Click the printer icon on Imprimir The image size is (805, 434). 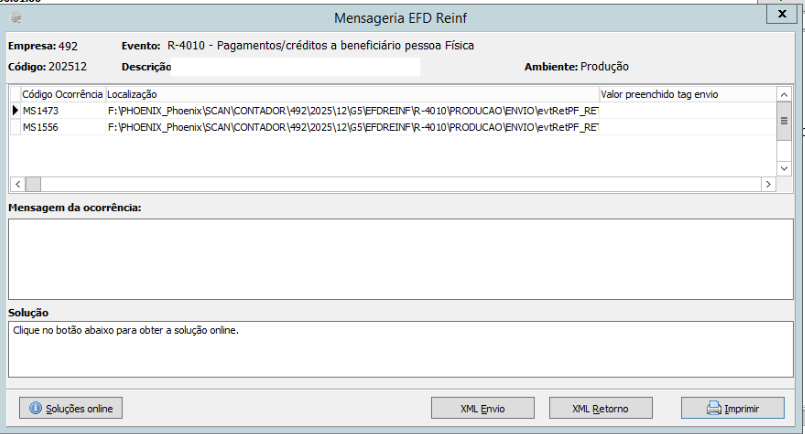pyautogui.click(x=714, y=408)
